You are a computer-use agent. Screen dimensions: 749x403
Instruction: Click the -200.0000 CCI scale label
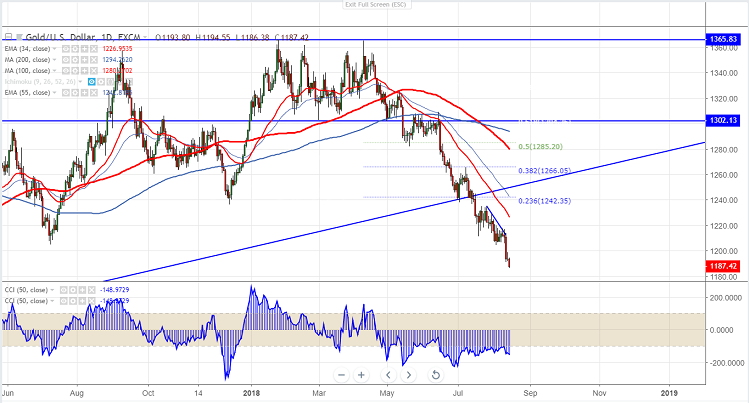(x=725, y=363)
